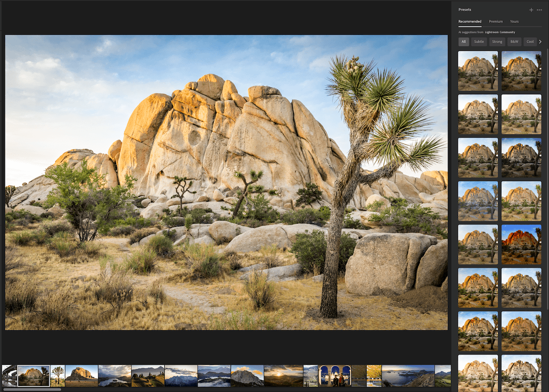Toggle the Subtle preset filter

pyautogui.click(x=479, y=42)
